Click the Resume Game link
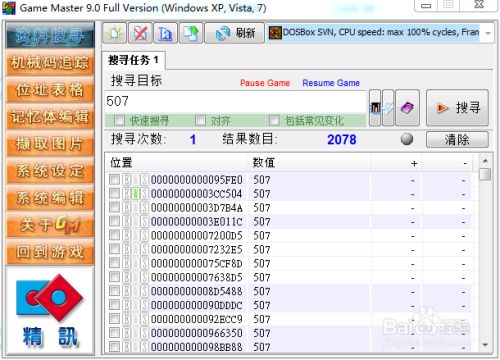The height and width of the screenshot is (360, 500). [331, 83]
